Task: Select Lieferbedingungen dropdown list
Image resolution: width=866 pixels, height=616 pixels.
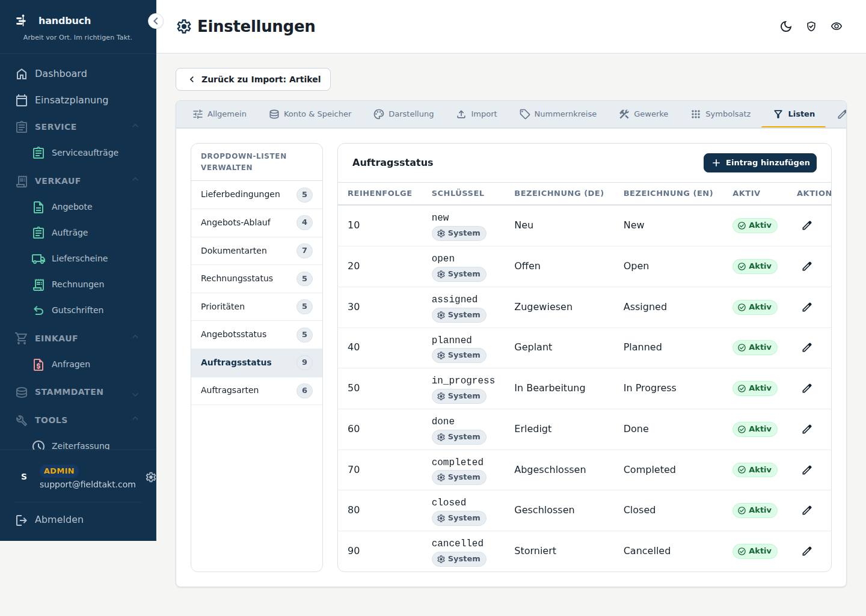Action: click(x=257, y=195)
